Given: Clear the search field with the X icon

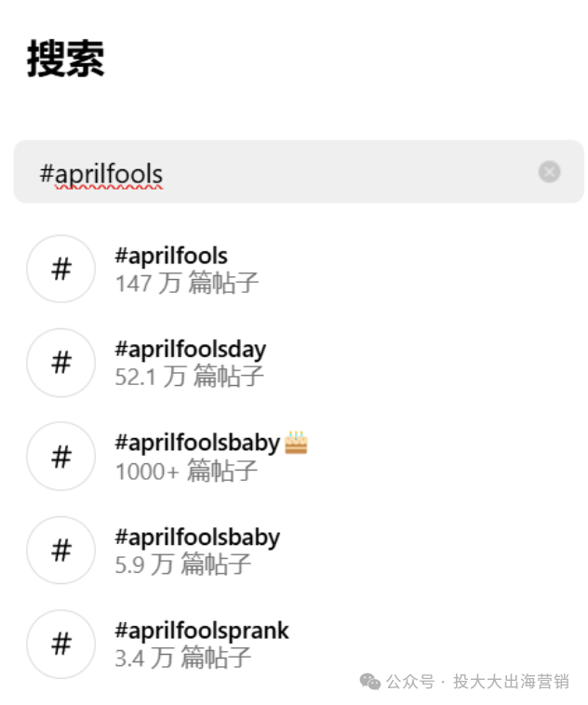Looking at the screenshot, I should click(549, 172).
